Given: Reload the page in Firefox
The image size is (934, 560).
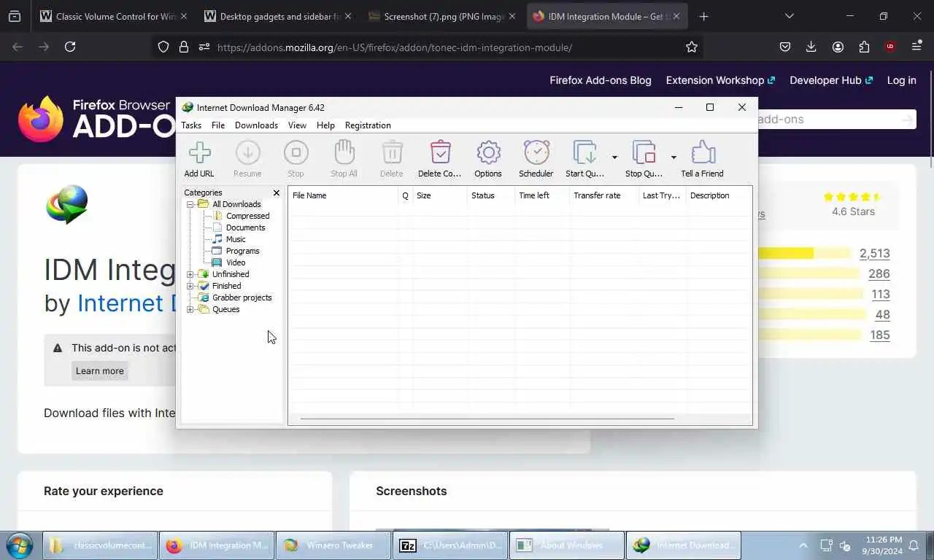Looking at the screenshot, I should point(70,47).
